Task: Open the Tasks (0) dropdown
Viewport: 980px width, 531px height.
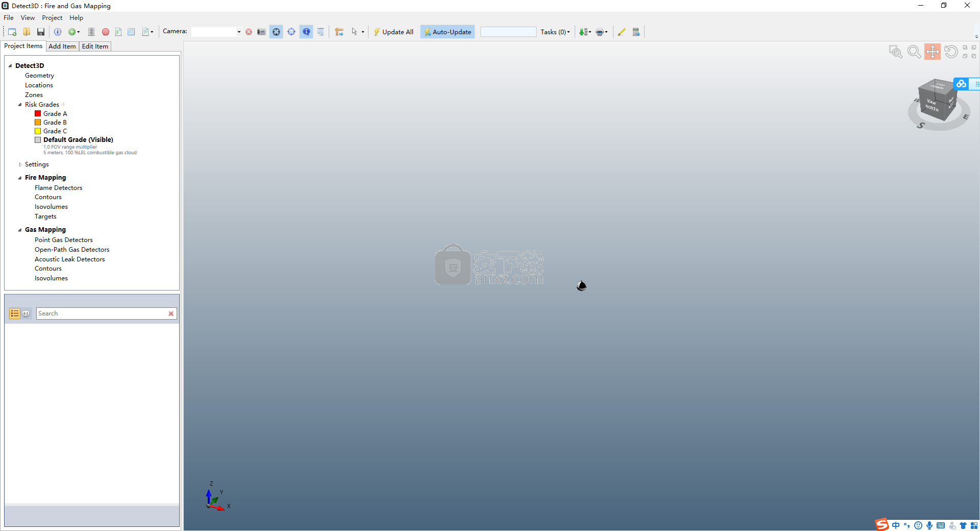Action: pos(555,32)
